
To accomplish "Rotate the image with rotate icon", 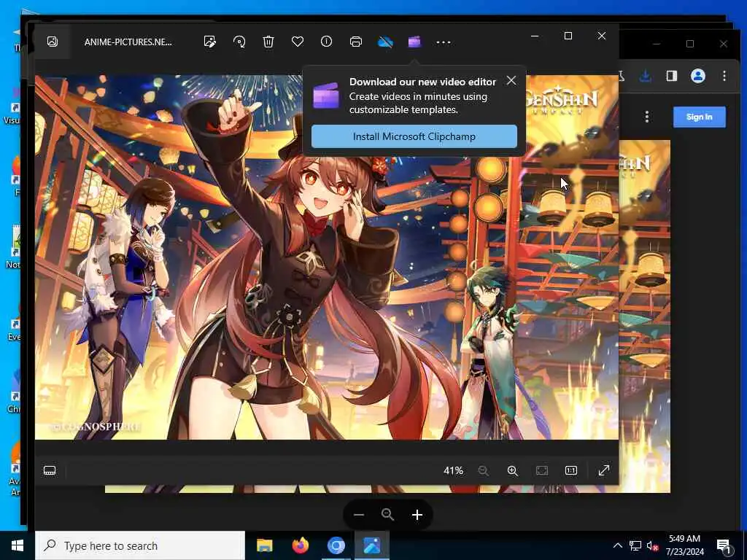I will click(239, 42).
